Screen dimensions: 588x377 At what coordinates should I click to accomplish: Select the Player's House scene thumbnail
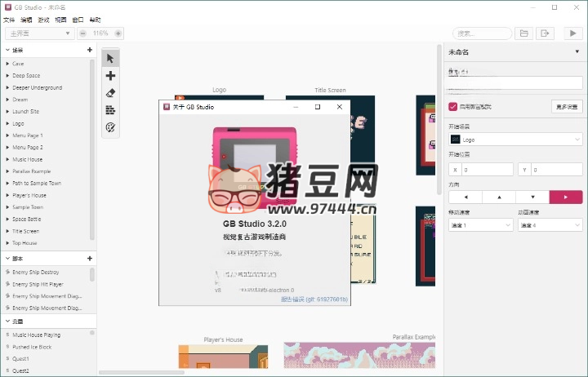[223, 357]
